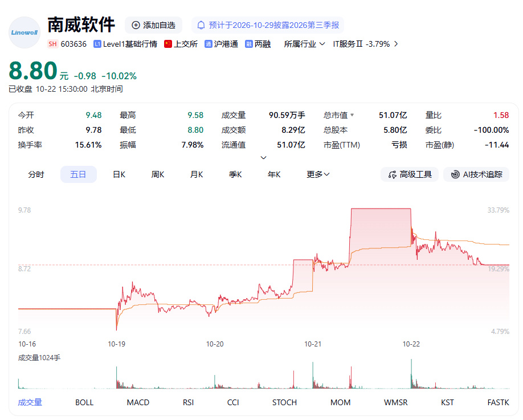Screen dimensions: 523x420
Task: Click the 量比 value 1.58
Action: 501,115
